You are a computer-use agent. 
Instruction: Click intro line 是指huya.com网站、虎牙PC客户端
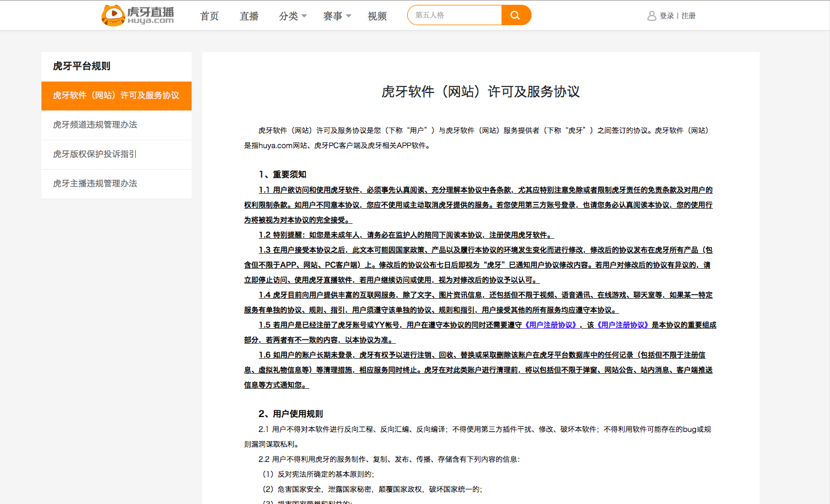(x=336, y=145)
